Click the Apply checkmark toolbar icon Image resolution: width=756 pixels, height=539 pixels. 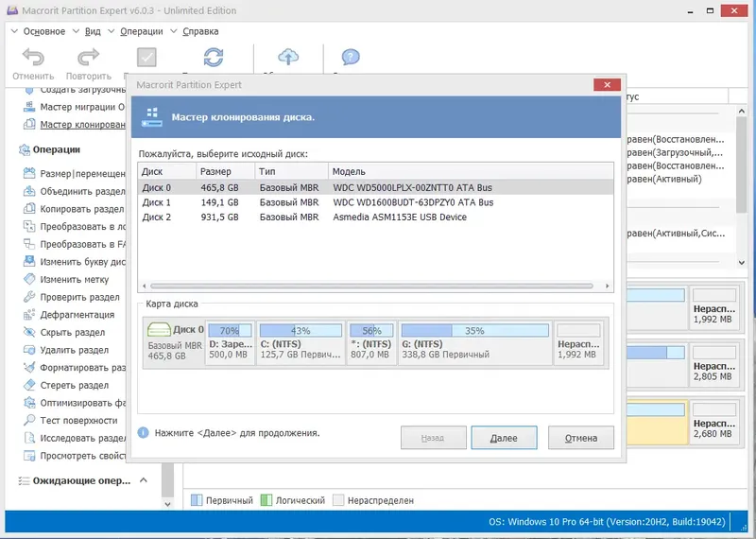pos(146,57)
